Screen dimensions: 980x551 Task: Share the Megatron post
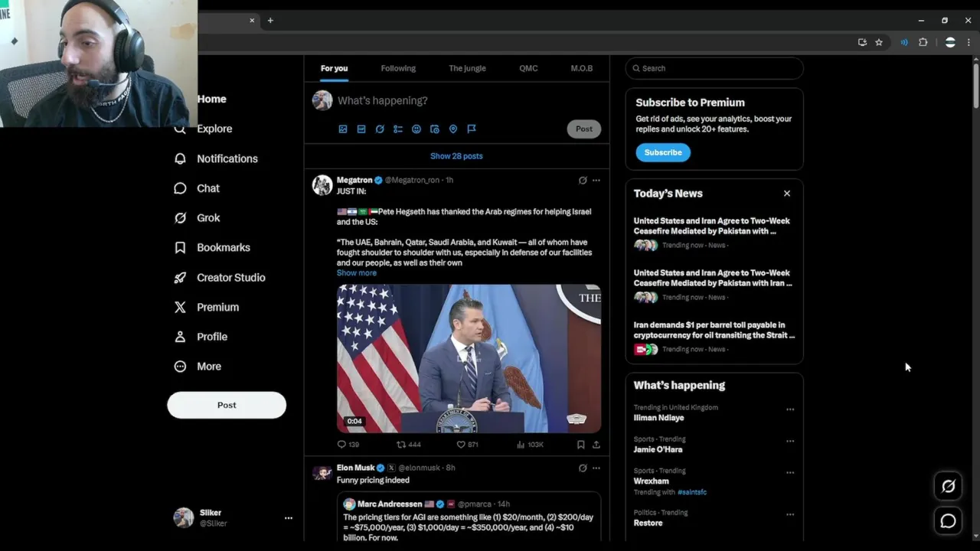coord(596,445)
